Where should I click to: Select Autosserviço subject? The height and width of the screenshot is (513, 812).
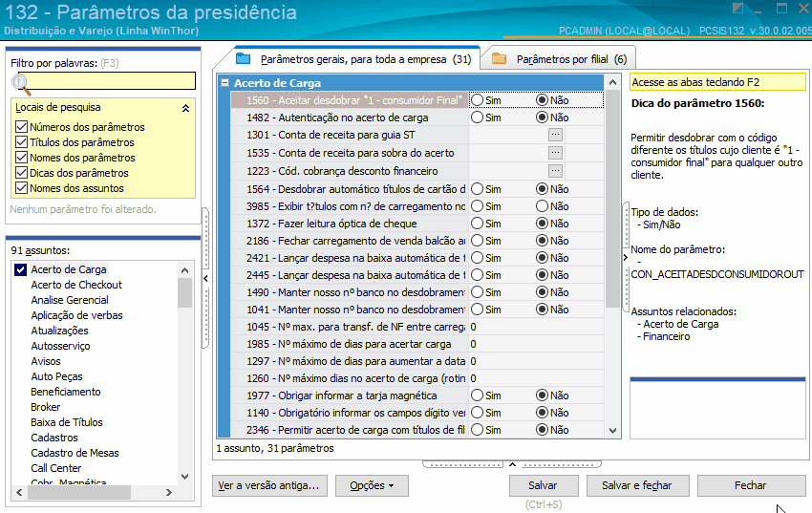(x=60, y=346)
